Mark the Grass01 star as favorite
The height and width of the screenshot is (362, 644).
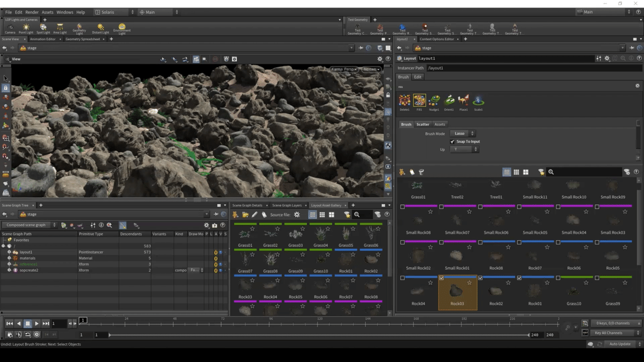252,229
